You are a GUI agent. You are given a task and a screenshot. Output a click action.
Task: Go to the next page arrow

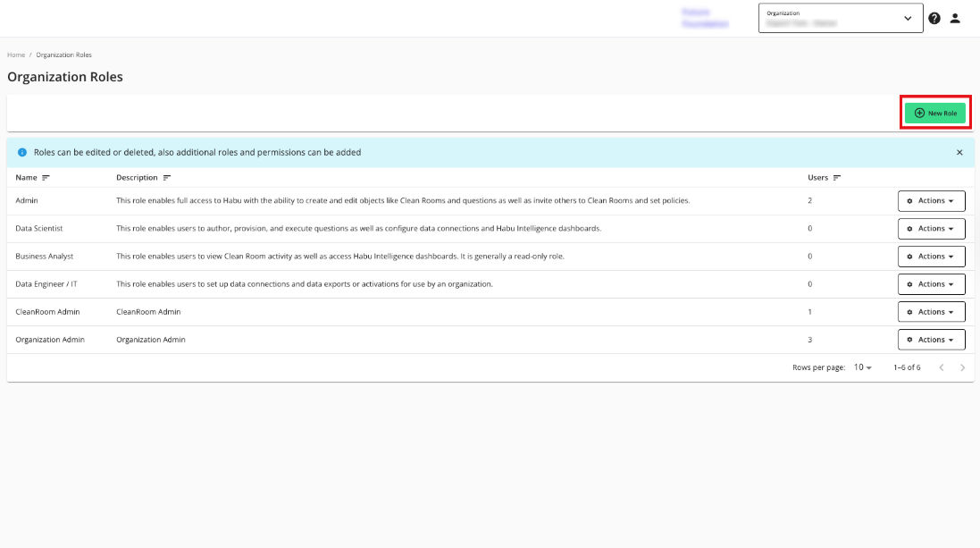962,367
